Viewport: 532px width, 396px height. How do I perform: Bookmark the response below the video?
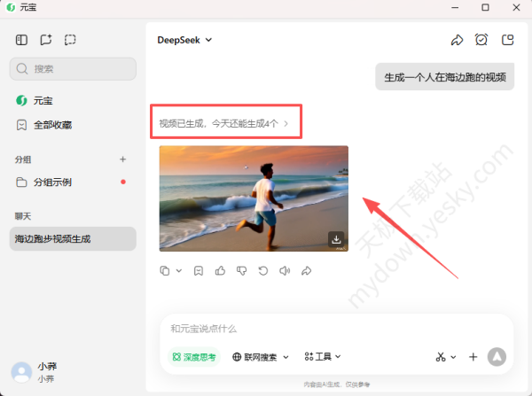pos(198,270)
